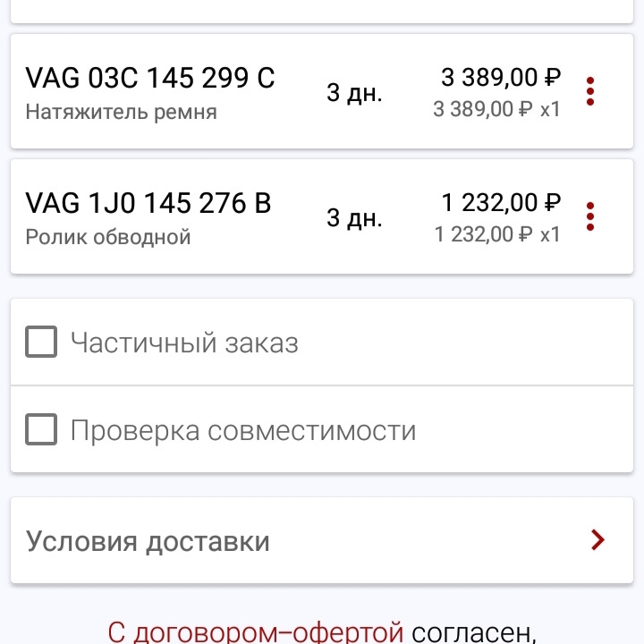
Task: Open options menu for VAG 03C 145 299 C
Action: pos(589,91)
